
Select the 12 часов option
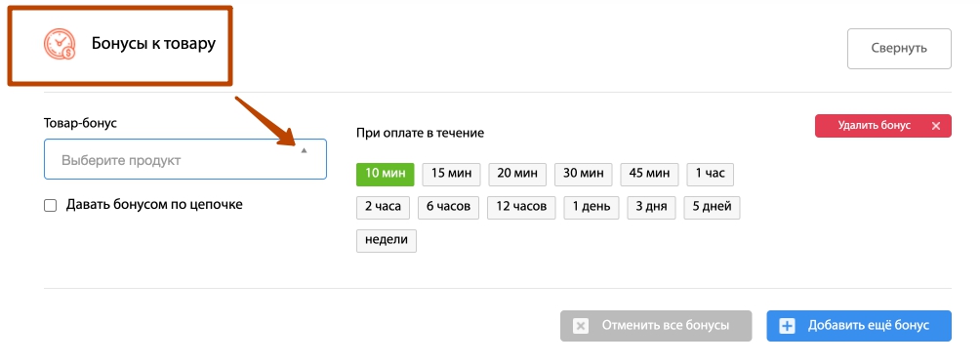point(521,208)
